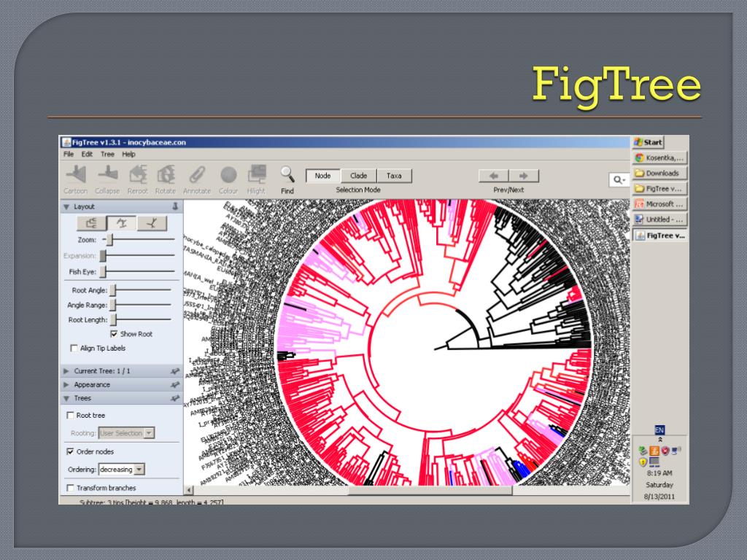
Task: Open the Colour tool
Action: tap(228, 175)
